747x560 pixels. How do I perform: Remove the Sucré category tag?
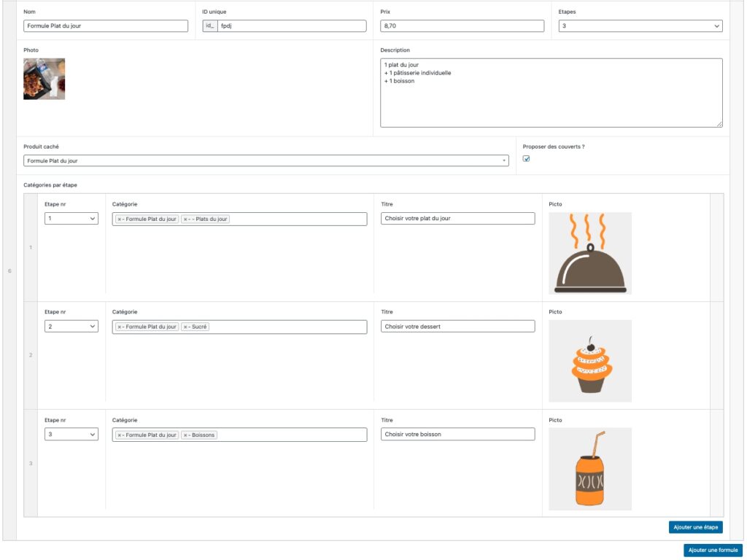186,327
